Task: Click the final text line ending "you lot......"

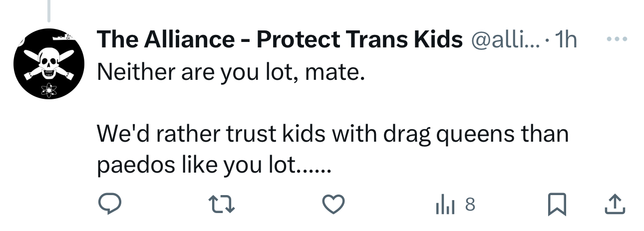Action: tap(214, 166)
